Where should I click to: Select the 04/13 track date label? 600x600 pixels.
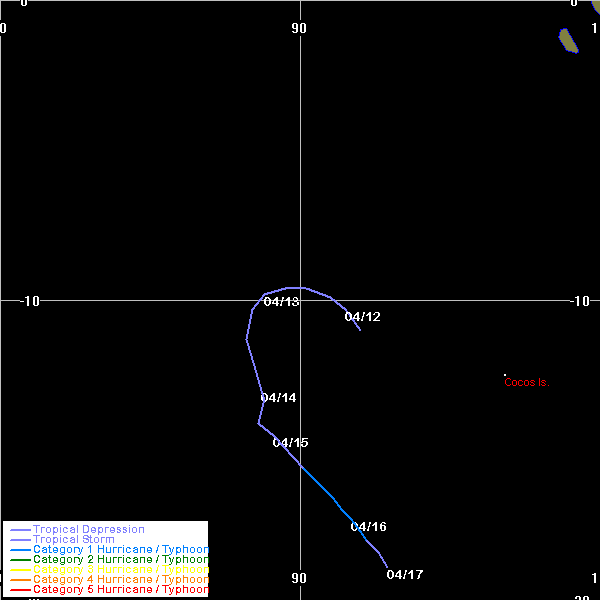click(281, 302)
